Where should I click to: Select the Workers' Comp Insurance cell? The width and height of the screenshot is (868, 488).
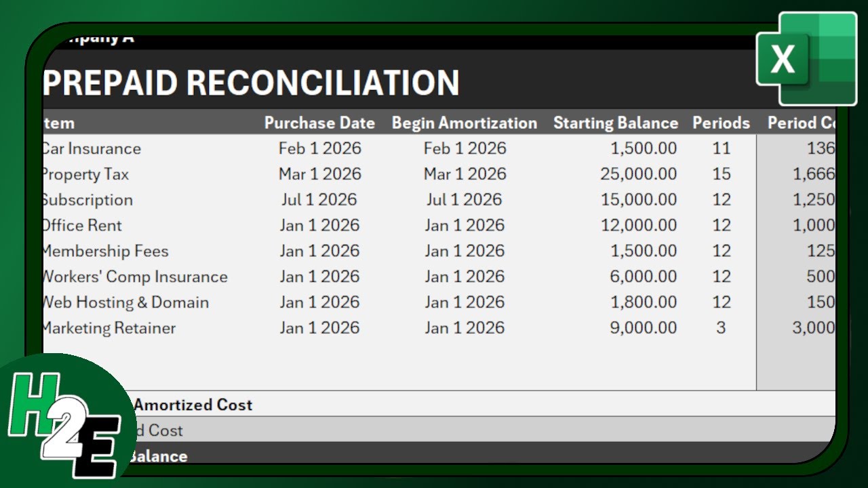tap(134, 277)
